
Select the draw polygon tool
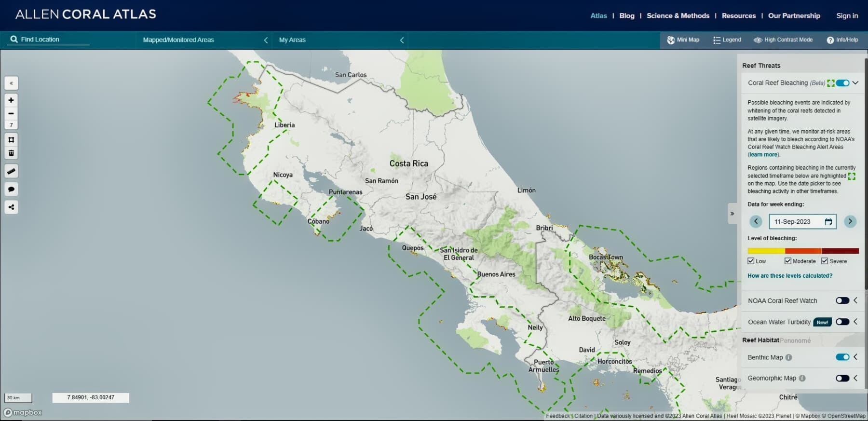11,139
